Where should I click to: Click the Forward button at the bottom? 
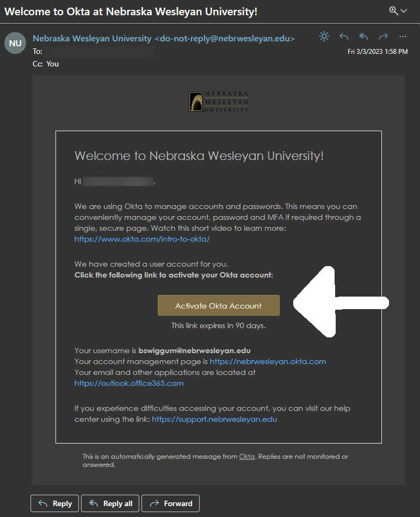tap(170, 503)
